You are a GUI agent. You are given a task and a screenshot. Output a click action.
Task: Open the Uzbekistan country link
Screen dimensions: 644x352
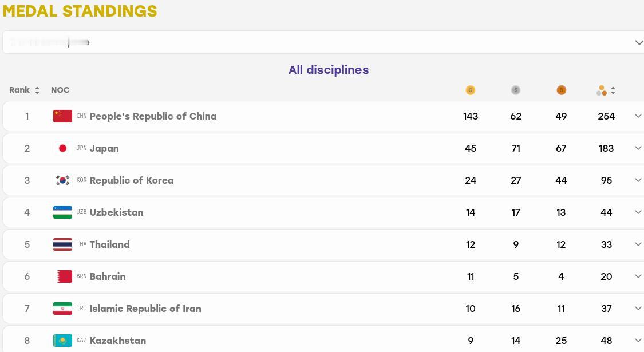pos(116,212)
